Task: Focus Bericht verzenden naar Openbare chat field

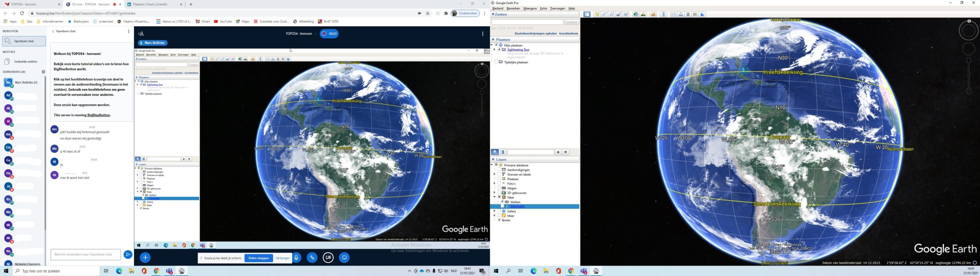Action: click(x=85, y=254)
